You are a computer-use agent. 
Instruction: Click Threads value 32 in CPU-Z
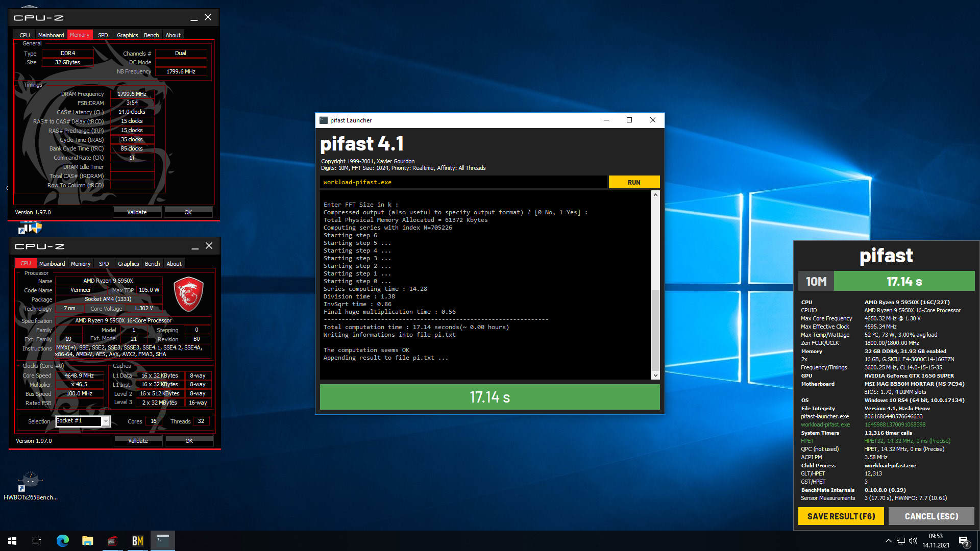tap(201, 421)
